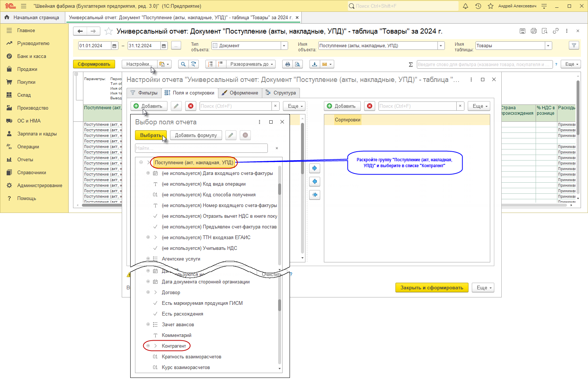Open Начальная страница tab
This screenshot has width=588, height=379.
(33, 17)
